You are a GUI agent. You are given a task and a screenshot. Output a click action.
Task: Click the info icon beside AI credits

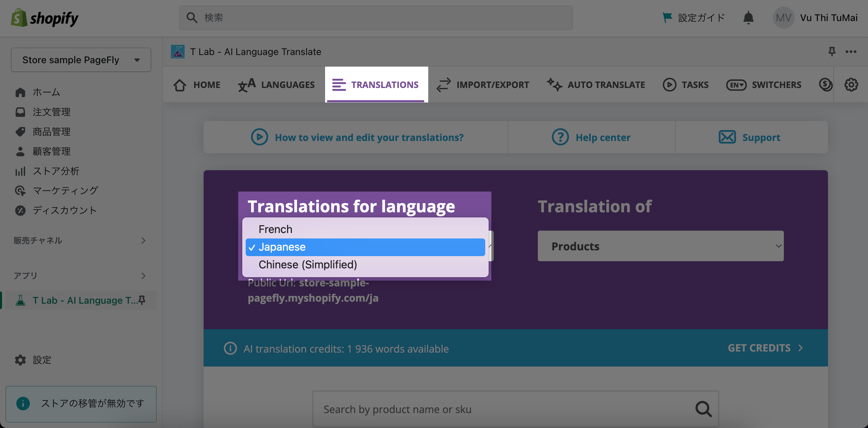(x=230, y=348)
